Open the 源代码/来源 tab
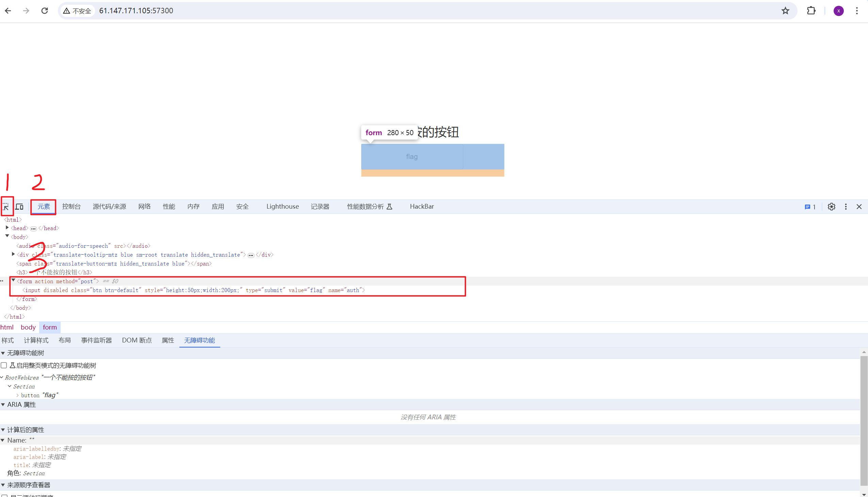This screenshot has height=497, width=868. pos(110,207)
